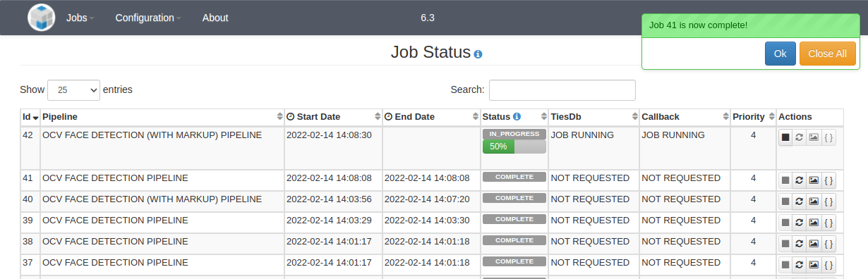Click the IN_PROGRESS status badge of job 42
868x279 pixels.
tap(514, 134)
